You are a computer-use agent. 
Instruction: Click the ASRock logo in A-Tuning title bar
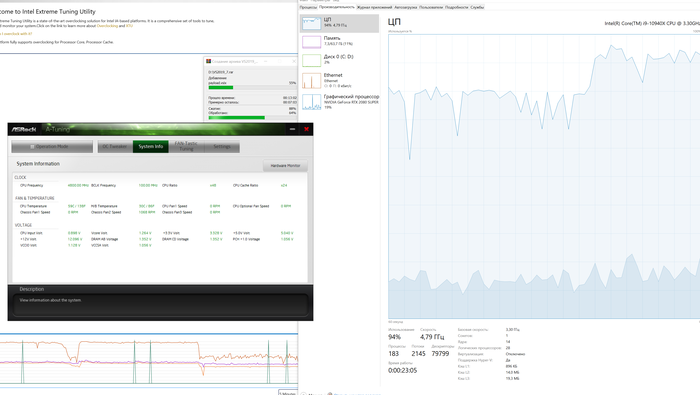point(24,129)
